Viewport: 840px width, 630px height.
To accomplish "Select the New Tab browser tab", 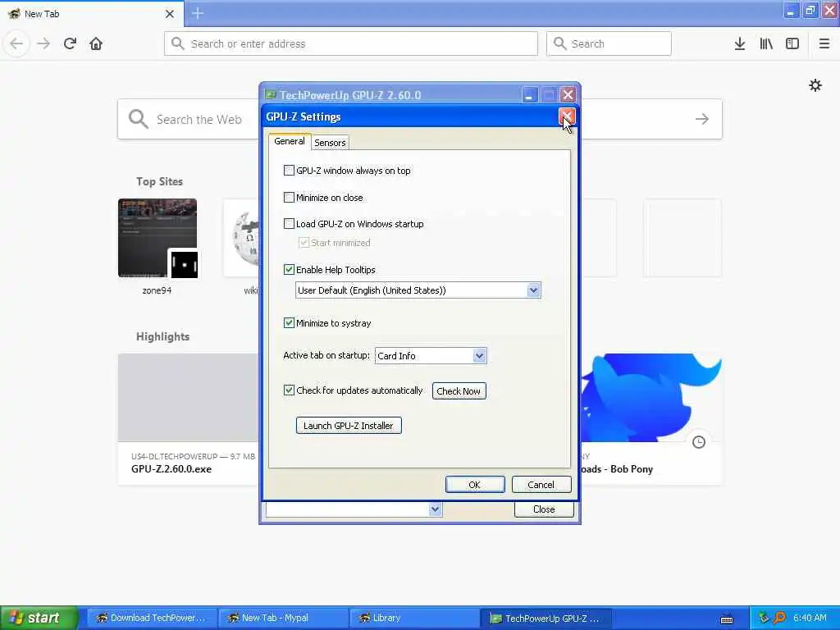I will pos(91,14).
